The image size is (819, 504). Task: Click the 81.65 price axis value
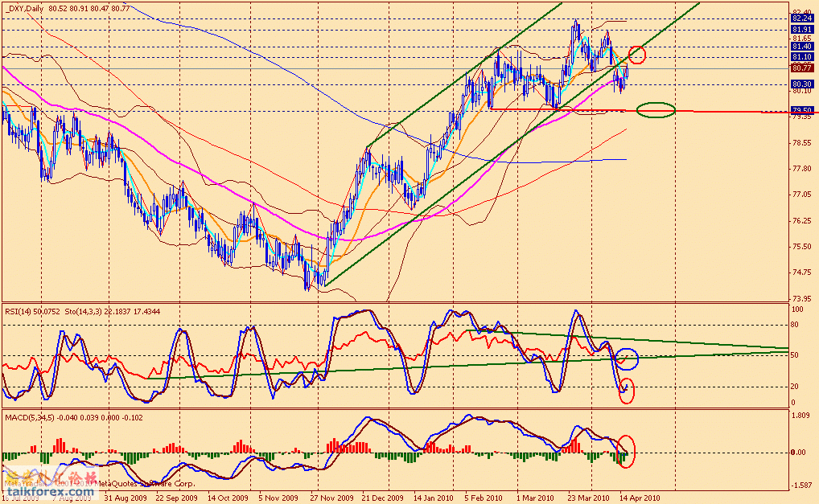point(802,39)
